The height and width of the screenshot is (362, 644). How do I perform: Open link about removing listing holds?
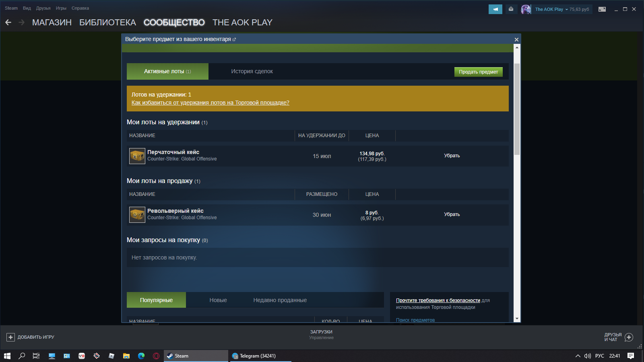point(211,103)
